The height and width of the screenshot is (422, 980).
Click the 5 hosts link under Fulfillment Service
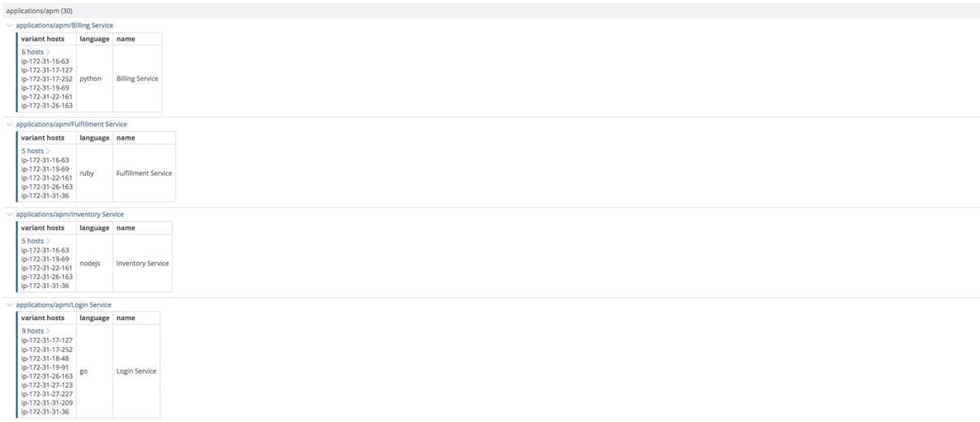pyautogui.click(x=33, y=151)
